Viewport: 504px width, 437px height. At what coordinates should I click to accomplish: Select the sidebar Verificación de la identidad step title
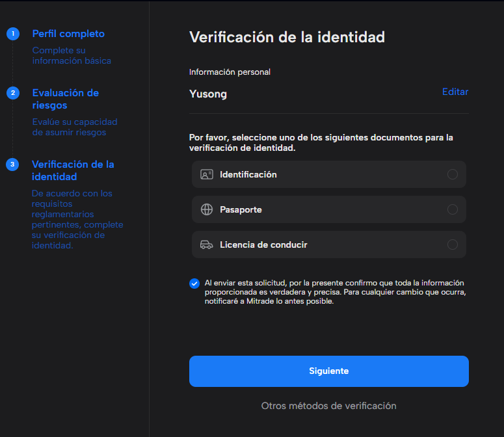(73, 170)
